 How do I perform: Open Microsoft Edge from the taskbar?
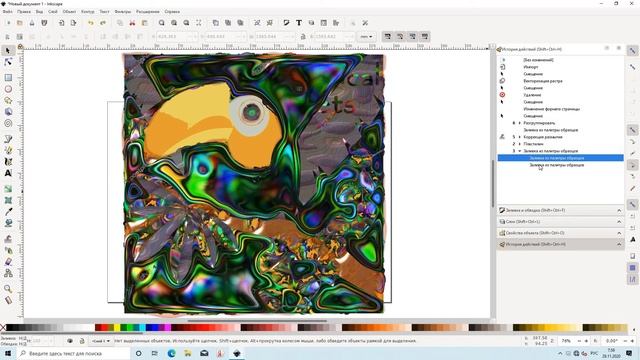(x=171, y=353)
